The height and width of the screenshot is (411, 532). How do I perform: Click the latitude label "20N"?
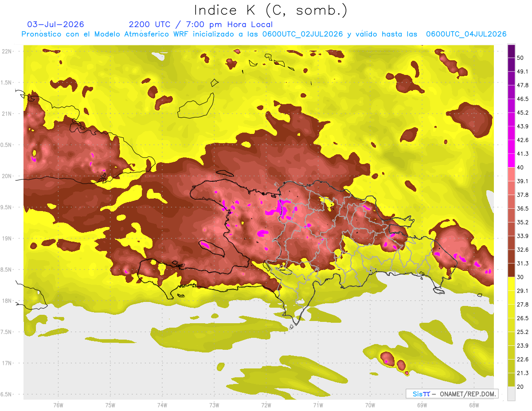[7, 176]
